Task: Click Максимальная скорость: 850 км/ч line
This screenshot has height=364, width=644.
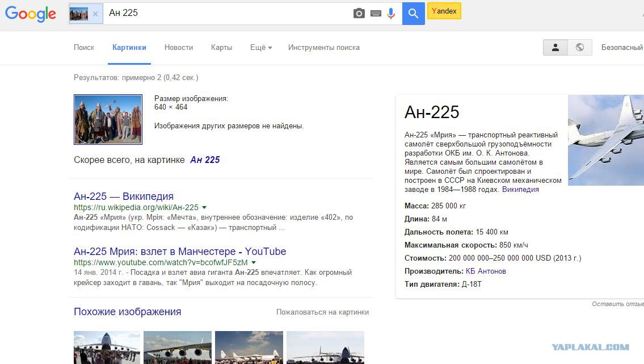Action: click(466, 245)
